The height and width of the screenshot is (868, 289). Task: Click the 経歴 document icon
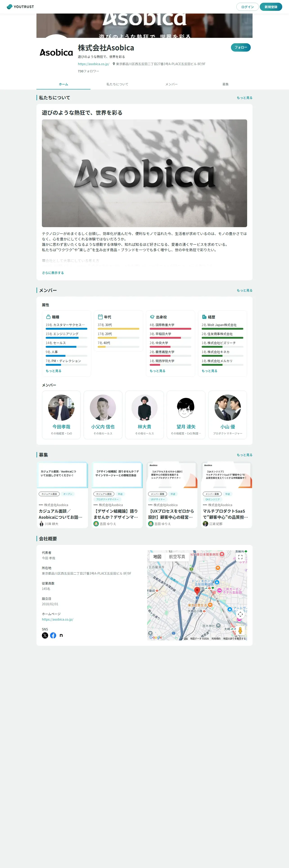pos(204,317)
